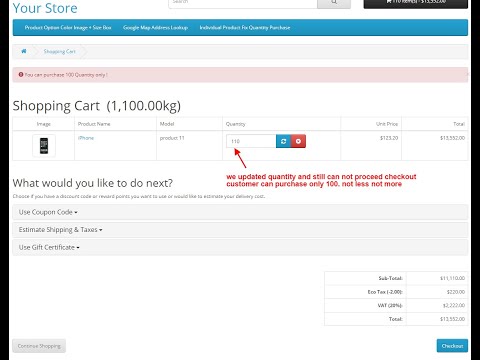
Task: Remove iPhone with the red delete icon
Action: pos(298,141)
